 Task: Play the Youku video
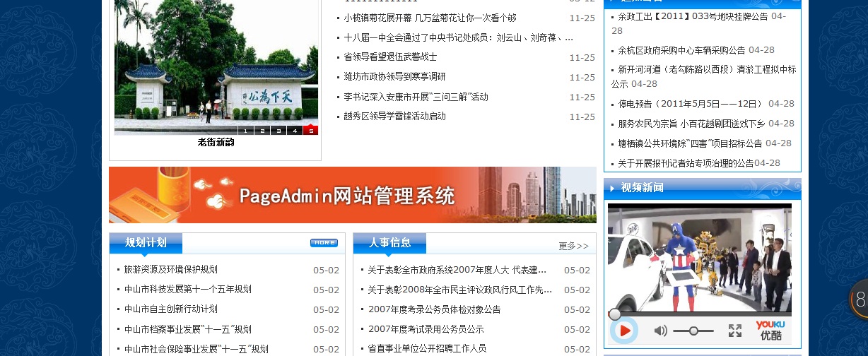pyautogui.click(x=624, y=331)
